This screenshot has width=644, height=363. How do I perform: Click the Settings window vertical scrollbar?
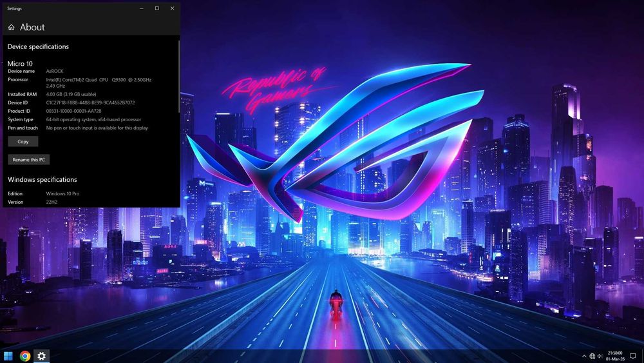(x=178, y=76)
